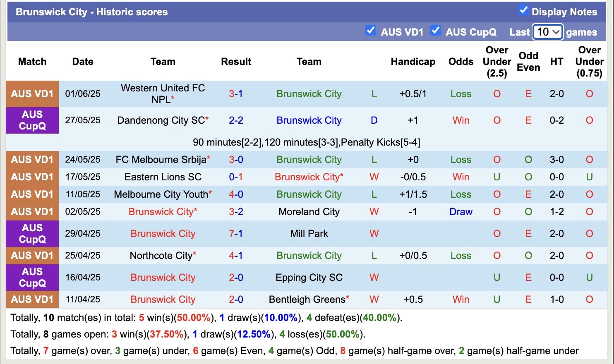Image resolution: width=614 pixels, height=364 pixels.
Task: Click the AUS CupQ badge on the 27/05/25 row
Action: (x=32, y=120)
